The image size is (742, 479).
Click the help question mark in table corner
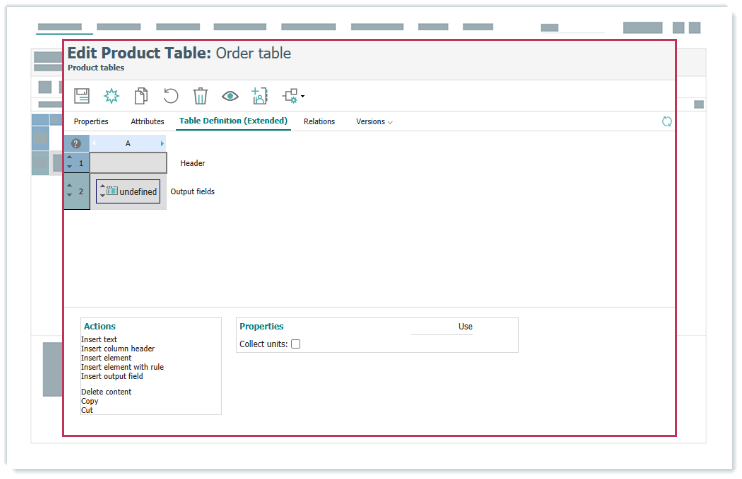coord(76,143)
